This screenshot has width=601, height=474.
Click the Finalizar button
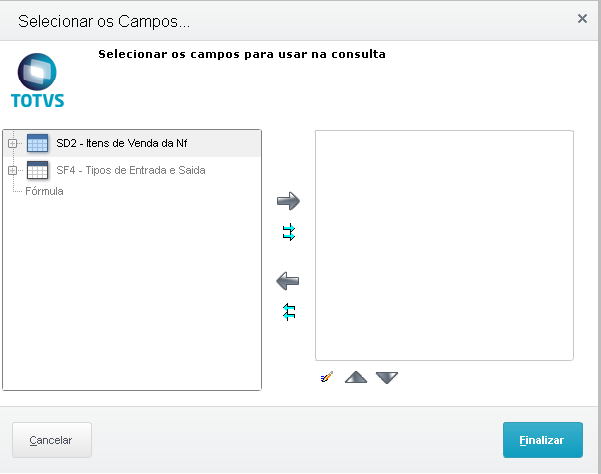click(x=542, y=440)
